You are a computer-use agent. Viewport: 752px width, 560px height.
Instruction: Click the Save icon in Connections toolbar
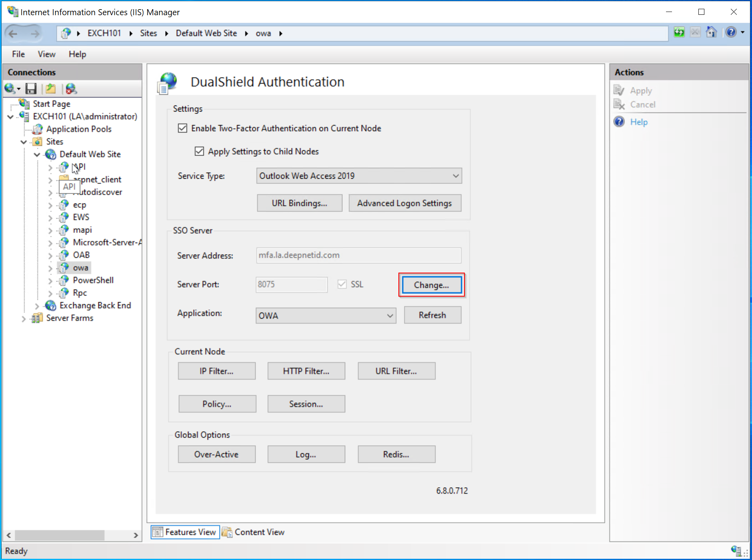coord(31,89)
